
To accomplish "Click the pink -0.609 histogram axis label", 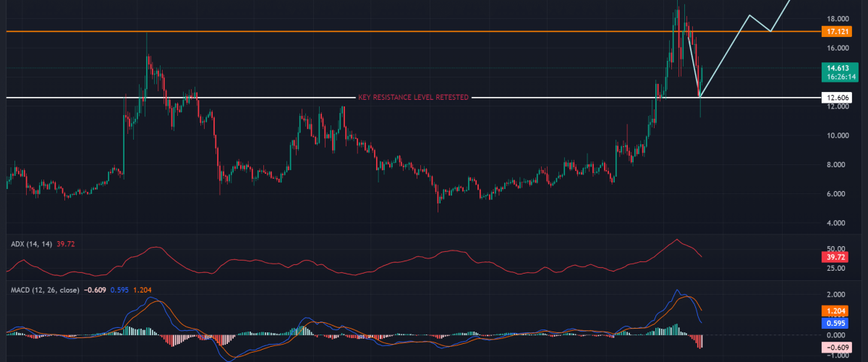I will coord(838,346).
